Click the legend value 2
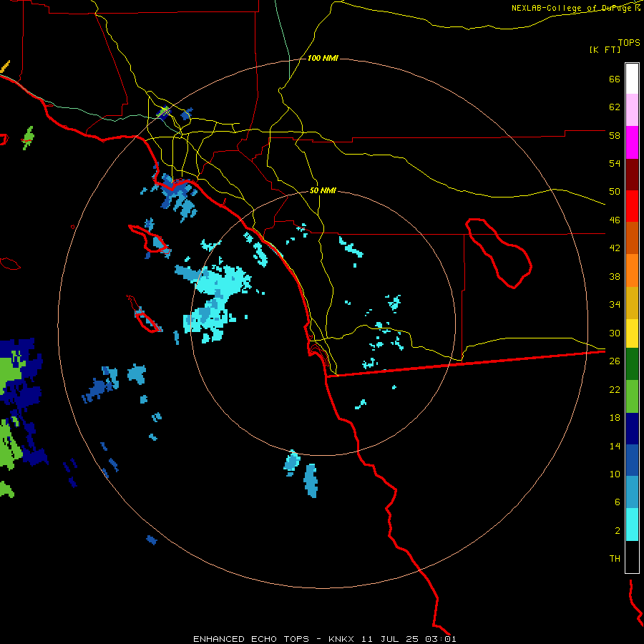The height and width of the screenshot is (644, 644). pos(618,531)
